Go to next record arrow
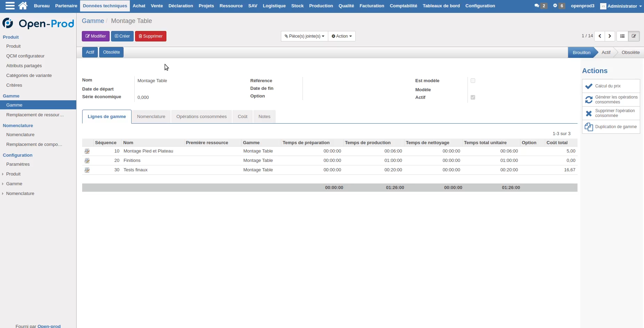 click(x=610, y=36)
